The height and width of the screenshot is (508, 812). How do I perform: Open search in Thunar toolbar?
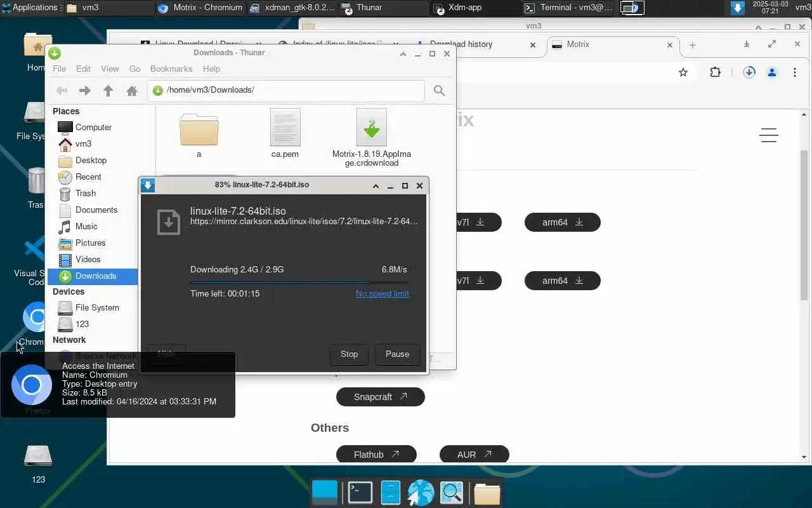[x=439, y=91]
